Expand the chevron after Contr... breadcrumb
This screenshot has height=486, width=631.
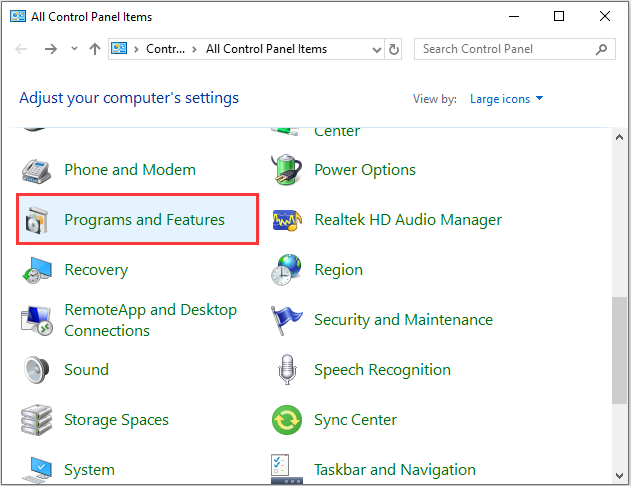point(194,49)
